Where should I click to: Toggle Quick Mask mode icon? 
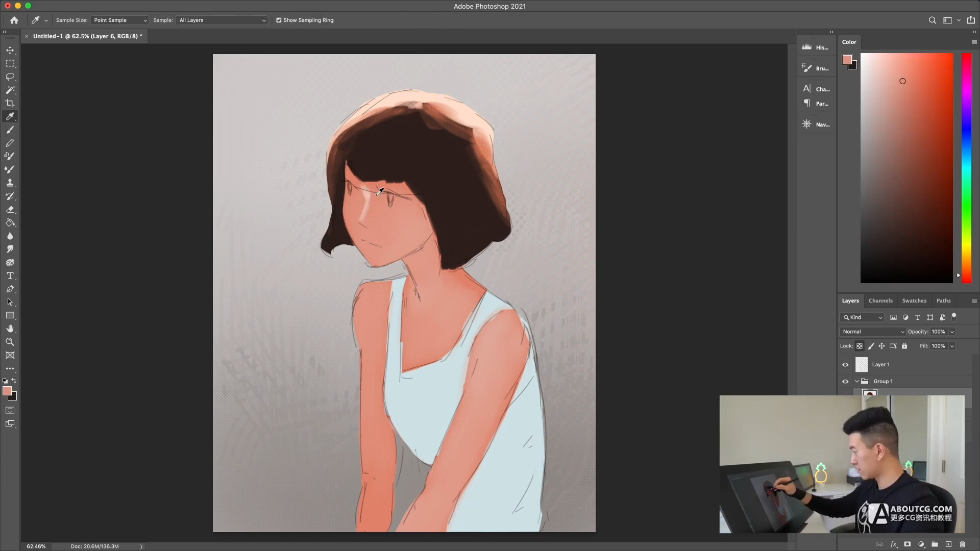10,410
